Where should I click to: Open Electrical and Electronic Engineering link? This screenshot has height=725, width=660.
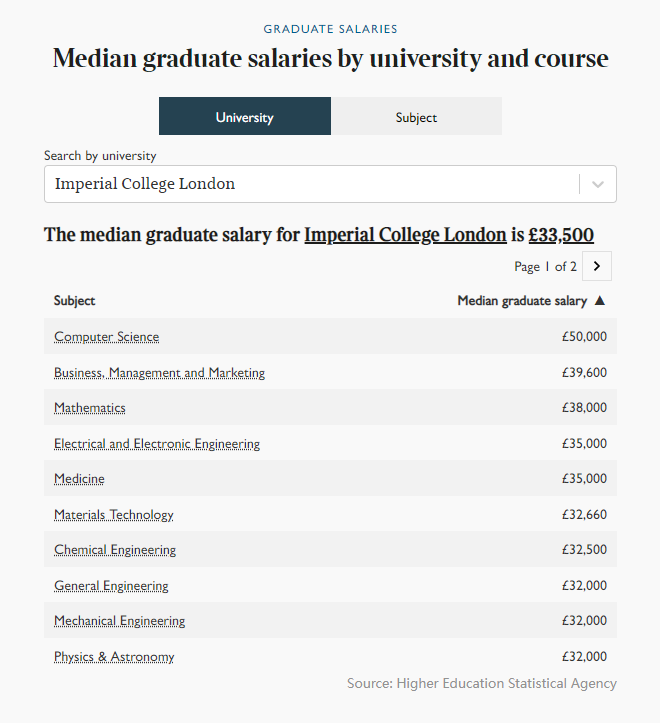157,444
